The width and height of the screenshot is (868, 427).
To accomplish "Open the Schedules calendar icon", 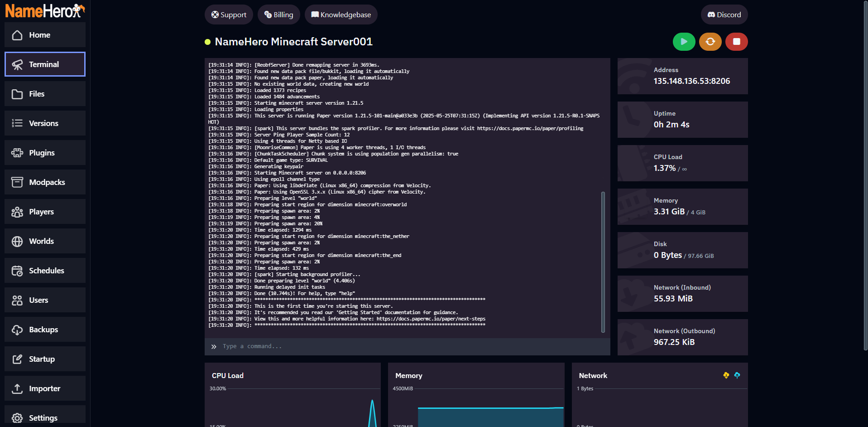I will [17, 271].
